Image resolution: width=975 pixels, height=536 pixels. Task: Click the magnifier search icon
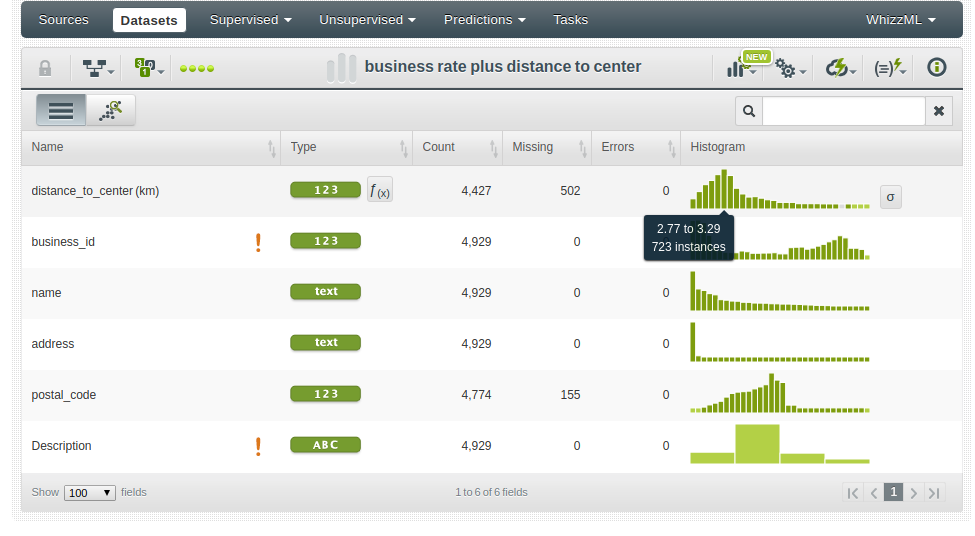pyautogui.click(x=748, y=111)
